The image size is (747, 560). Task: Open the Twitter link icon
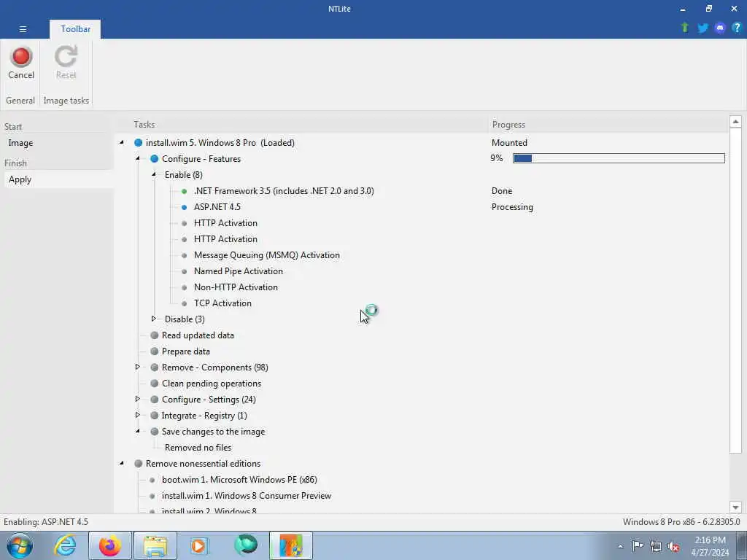(703, 28)
